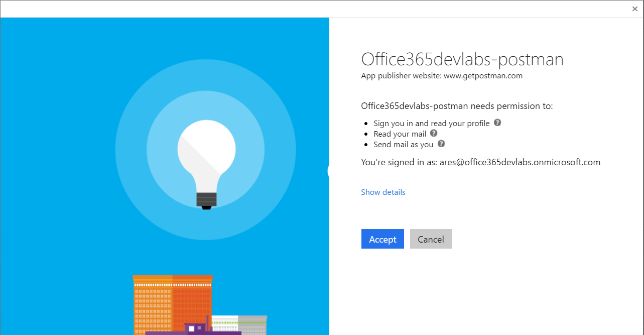Close the consent dialog with the X

tap(635, 9)
